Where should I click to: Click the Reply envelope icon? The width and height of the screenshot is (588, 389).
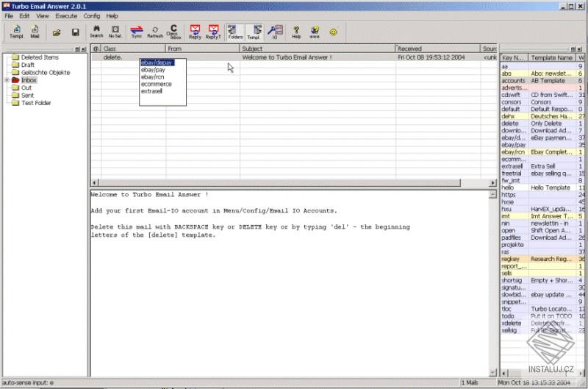point(195,32)
